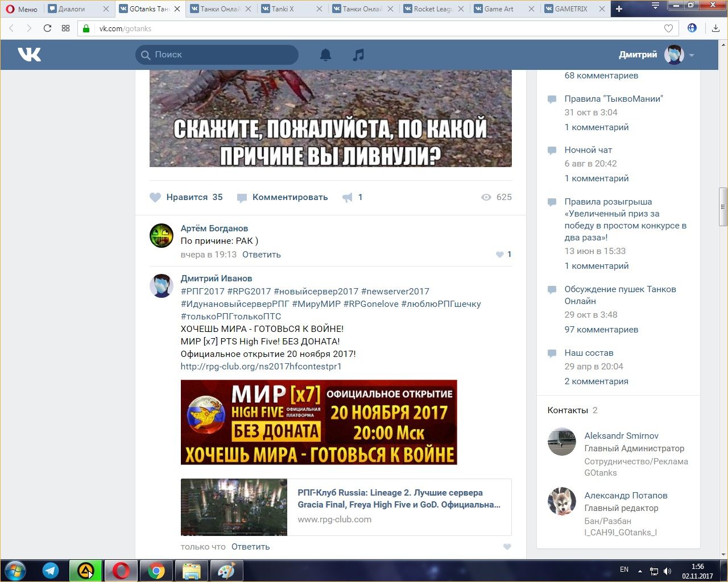Add page to bookmarks heart icon
Screen dimensions: 728x582
(x=669, y=28)
